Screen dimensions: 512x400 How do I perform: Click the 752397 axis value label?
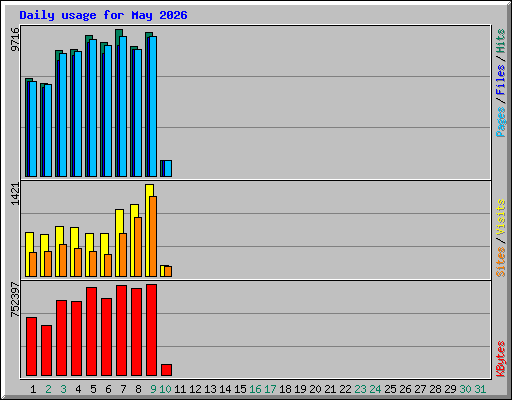(x=15, y=299)
